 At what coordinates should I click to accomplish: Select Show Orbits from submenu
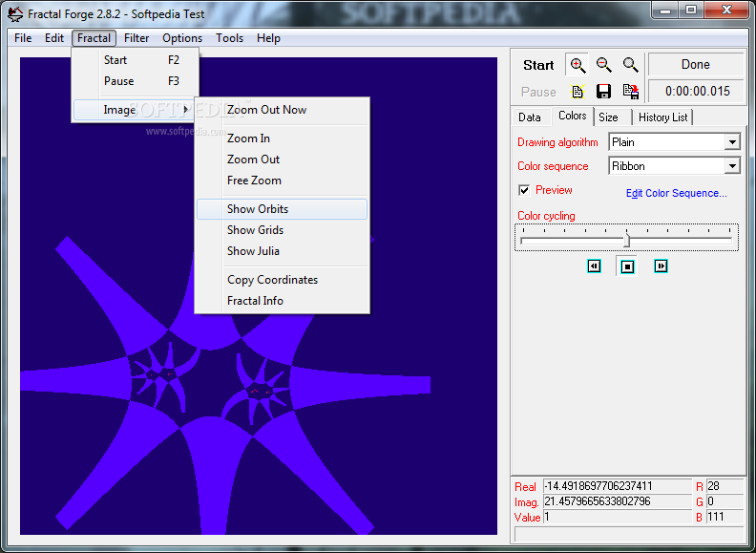coord(282,209)
